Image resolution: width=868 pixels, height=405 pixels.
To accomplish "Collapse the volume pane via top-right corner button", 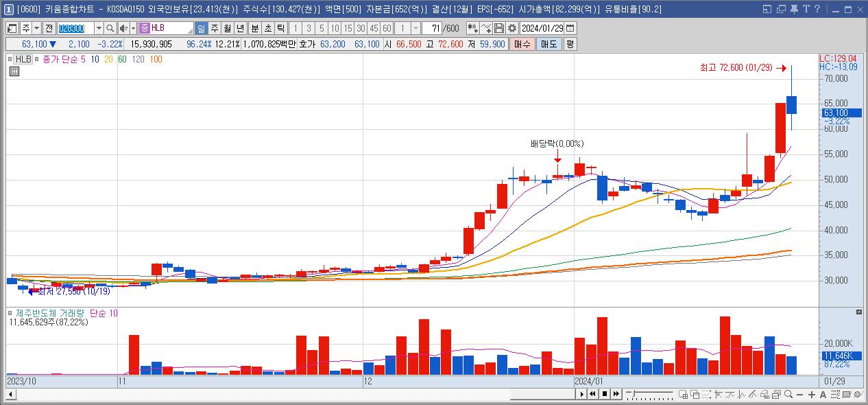I will click(x=860, y=312).
